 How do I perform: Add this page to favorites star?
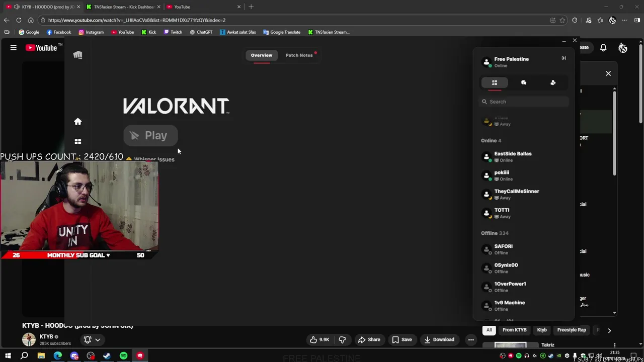[562, 20]
